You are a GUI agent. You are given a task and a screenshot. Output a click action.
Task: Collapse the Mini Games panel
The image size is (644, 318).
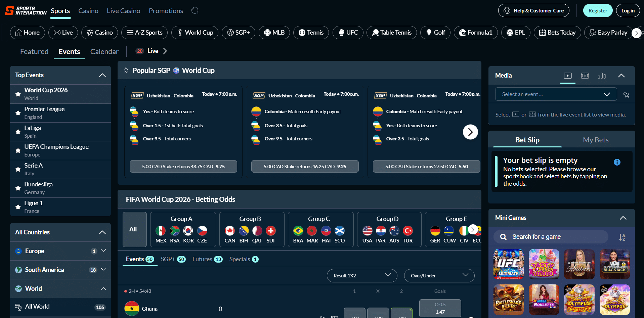[623, 218]
